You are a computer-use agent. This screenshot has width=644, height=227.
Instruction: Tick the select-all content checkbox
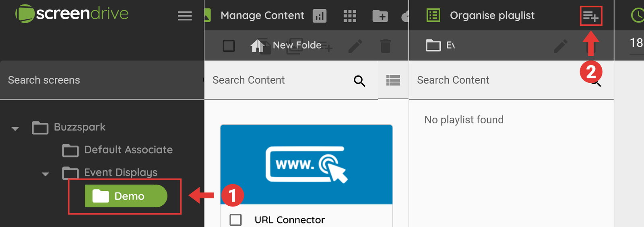pos(229,46)
